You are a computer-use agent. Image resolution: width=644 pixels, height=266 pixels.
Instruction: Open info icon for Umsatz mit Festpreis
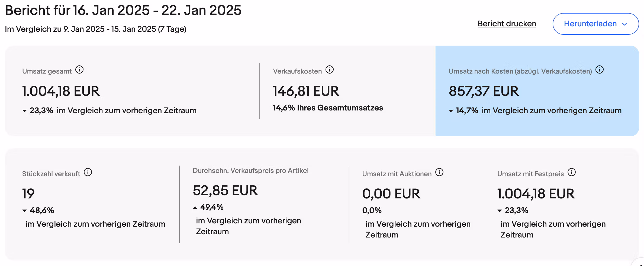[x=572, y=172]
